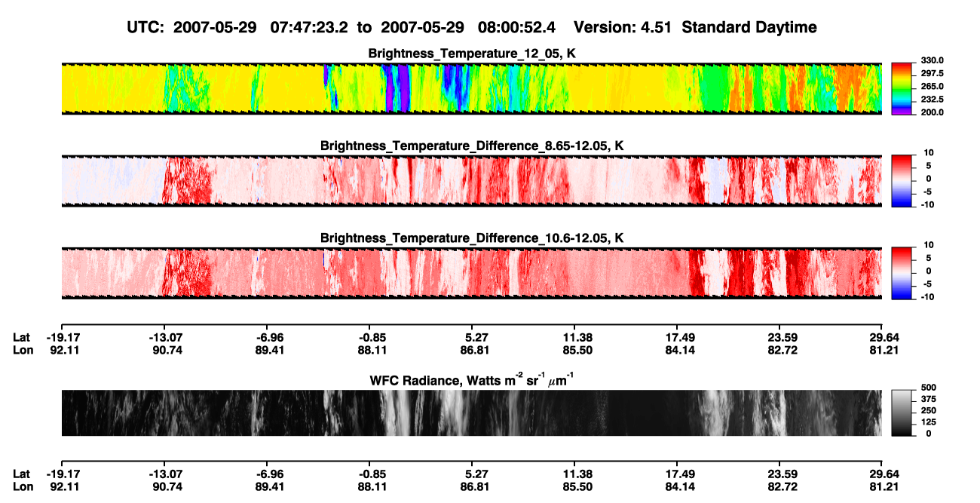Image resolution: width=980 pixels, height=503 pixels.
Task: Click the 375 tick on WFC colorbar
Action: click(929, 401)
